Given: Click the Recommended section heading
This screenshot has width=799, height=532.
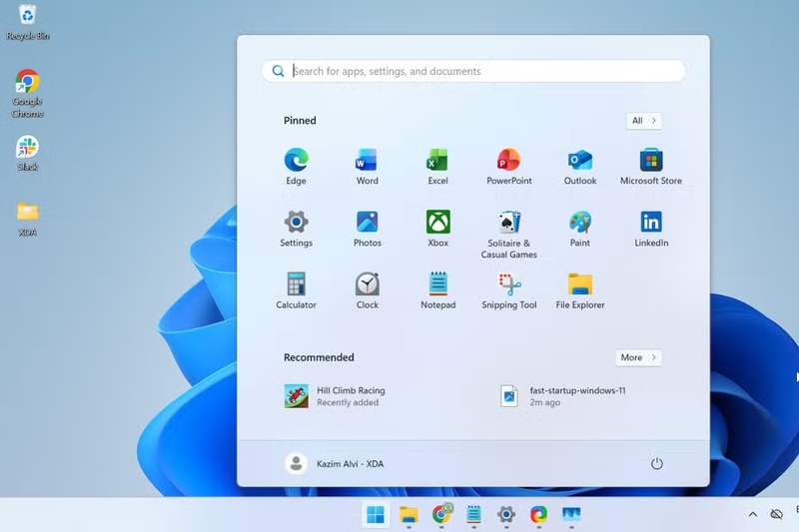Looking at the screenshot, I should 319,357.
